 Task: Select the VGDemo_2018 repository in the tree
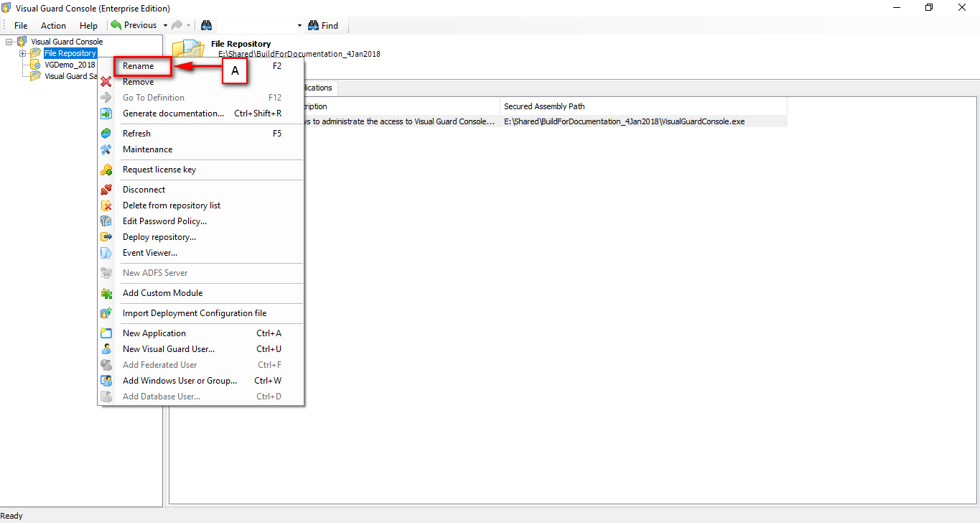click(x=68, y=65)
